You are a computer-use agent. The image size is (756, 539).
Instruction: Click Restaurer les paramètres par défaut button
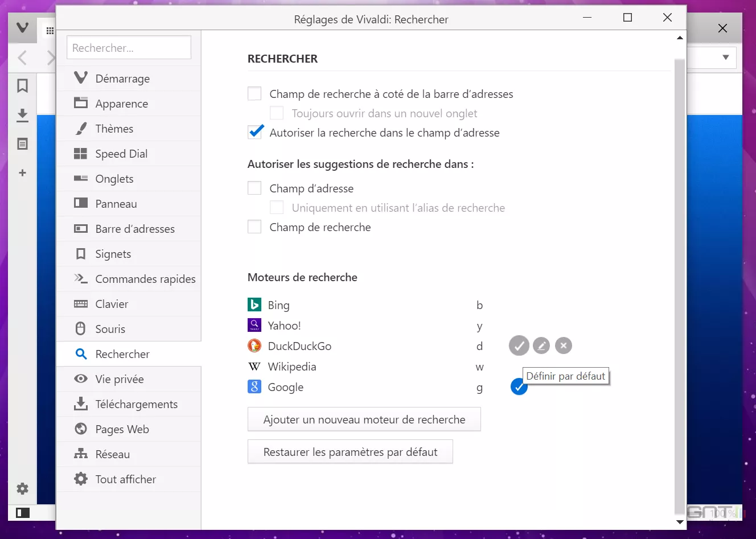coord(350,452)
